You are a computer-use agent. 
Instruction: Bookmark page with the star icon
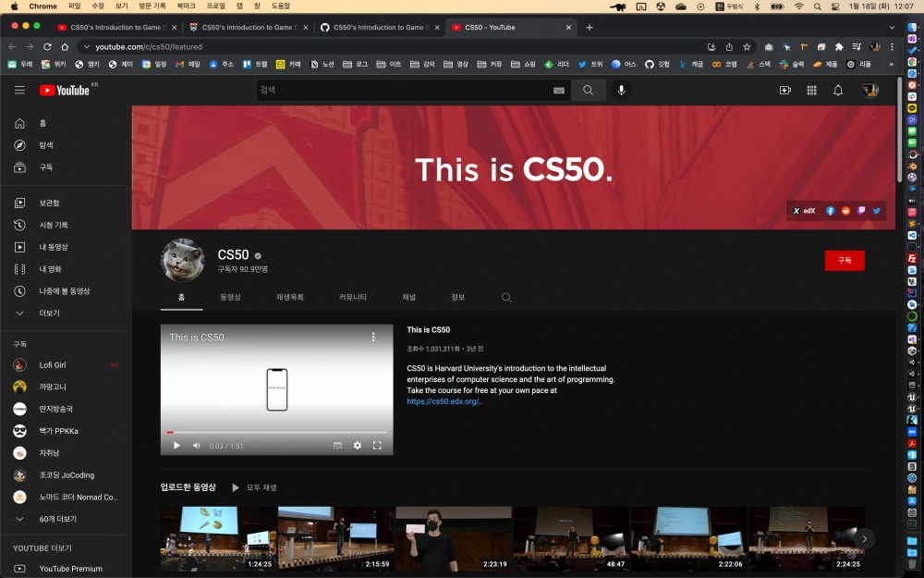click(x=747, y=46)
